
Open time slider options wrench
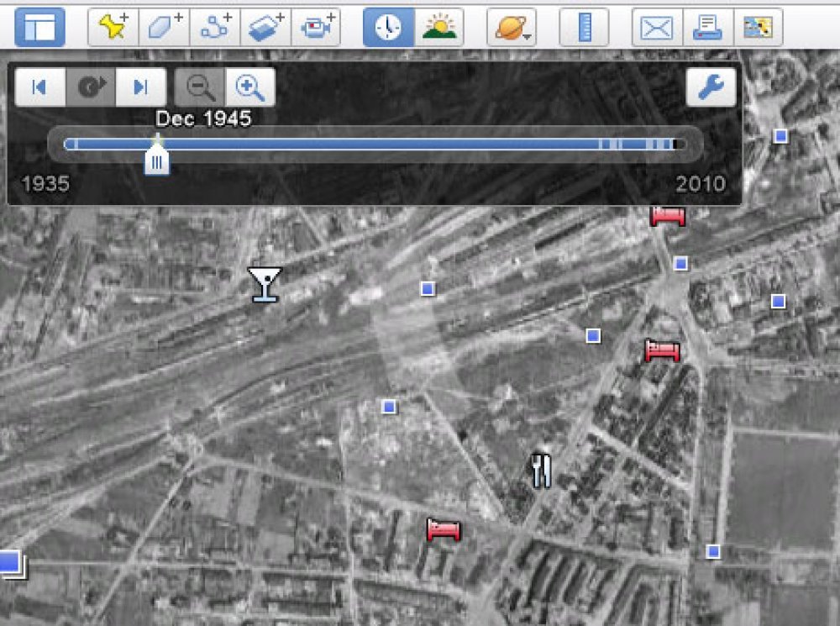click(711, 87)
